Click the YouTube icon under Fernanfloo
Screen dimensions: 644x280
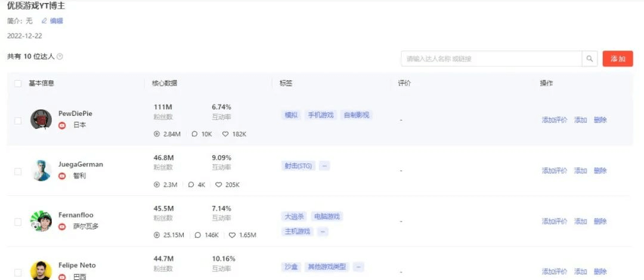tap(62, 227)
